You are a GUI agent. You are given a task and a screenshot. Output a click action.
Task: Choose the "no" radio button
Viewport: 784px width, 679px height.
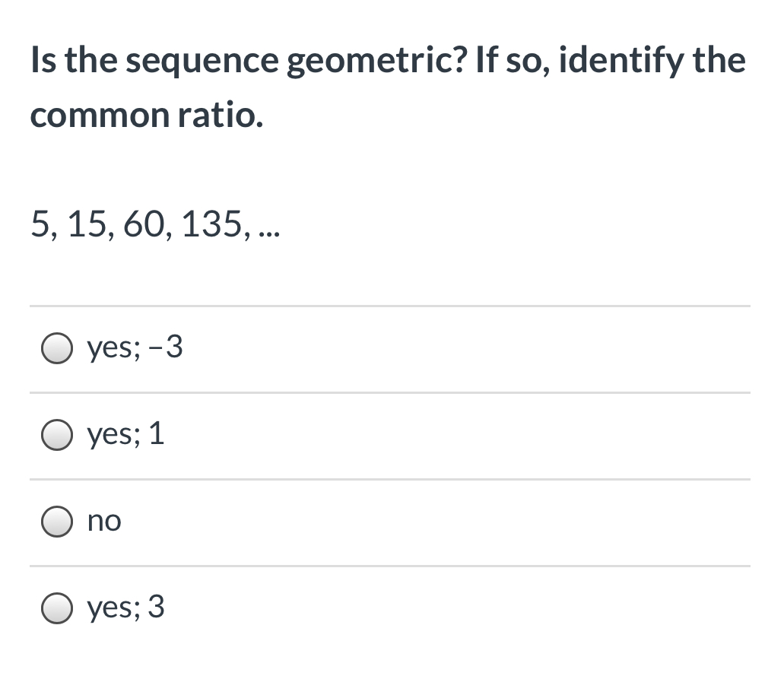click(x=58, y=522)
